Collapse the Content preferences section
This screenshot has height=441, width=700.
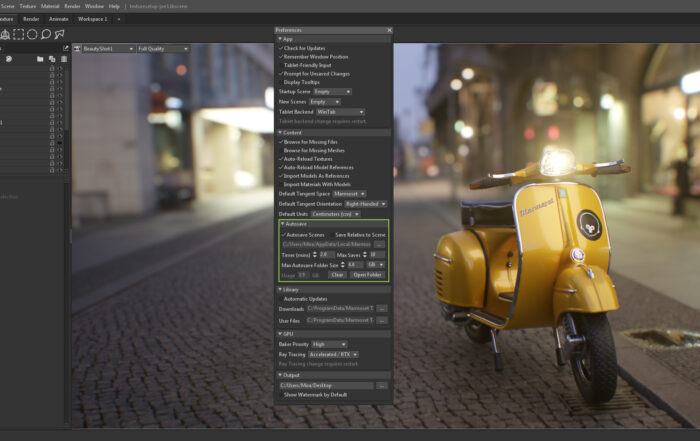[x=280, y=133]
